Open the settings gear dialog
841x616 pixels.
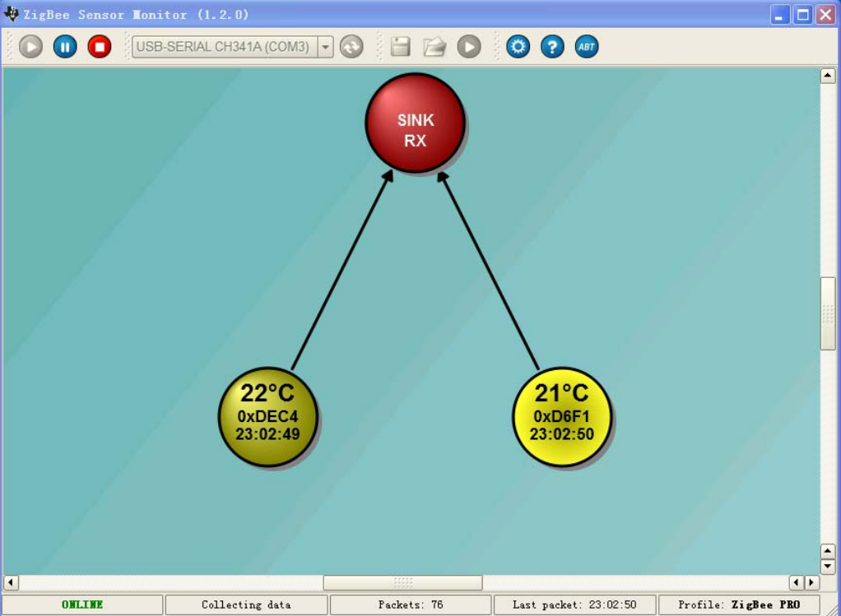pyautogui.click(x=518, y=47)
